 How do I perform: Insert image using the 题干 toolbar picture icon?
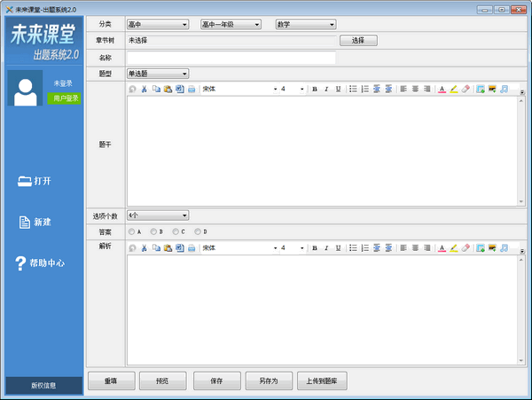pyautogui.click(x=481, y=89)
